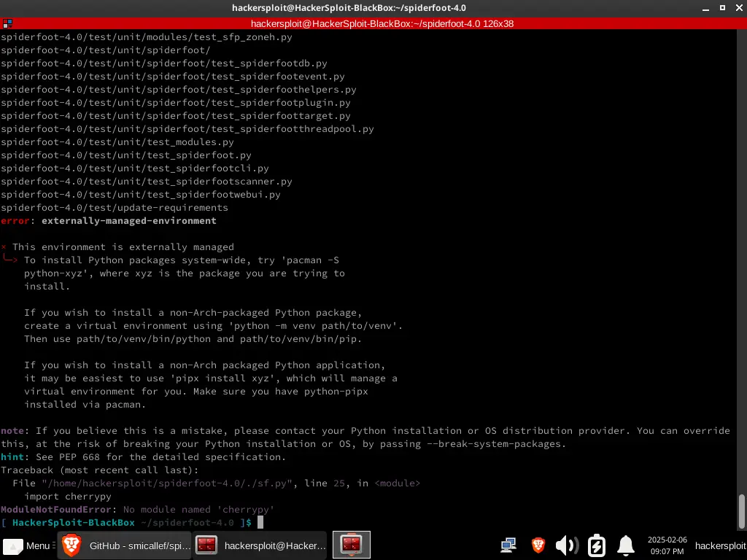Click the line ending test_spiderfoottarget.py
The image size is (747, 560).
coord(175,116)
